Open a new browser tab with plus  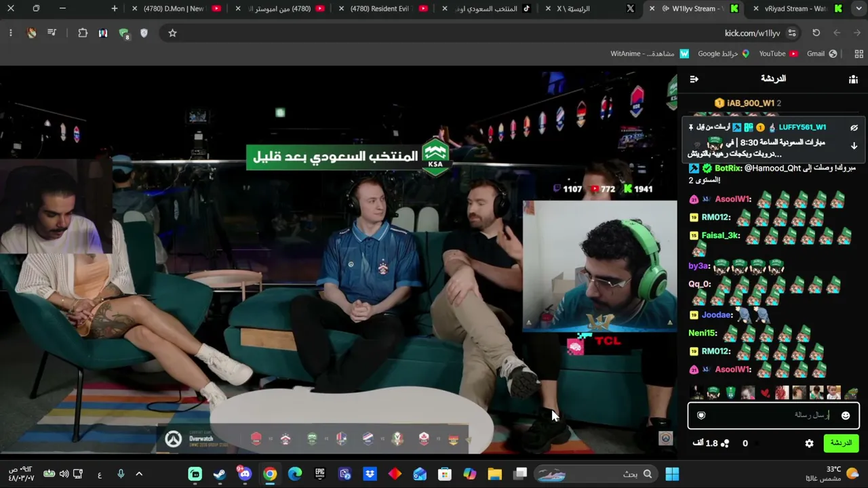tap(114, 9)
